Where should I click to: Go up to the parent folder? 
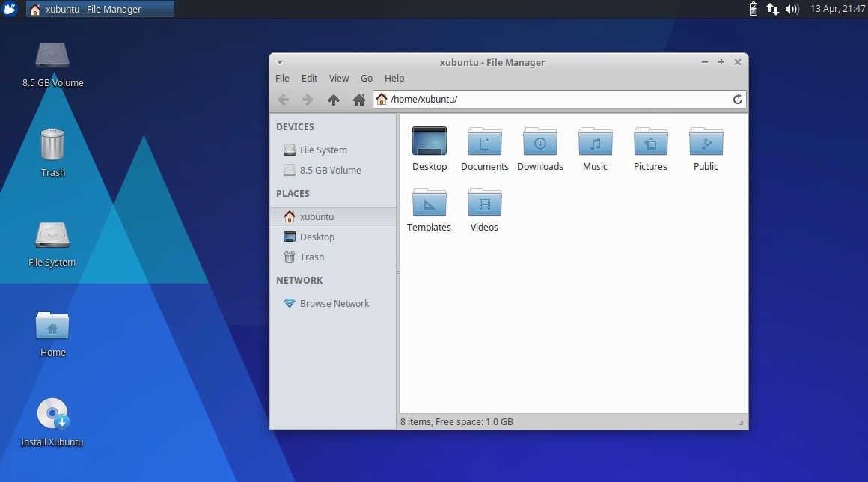click(x=334, y=100)
